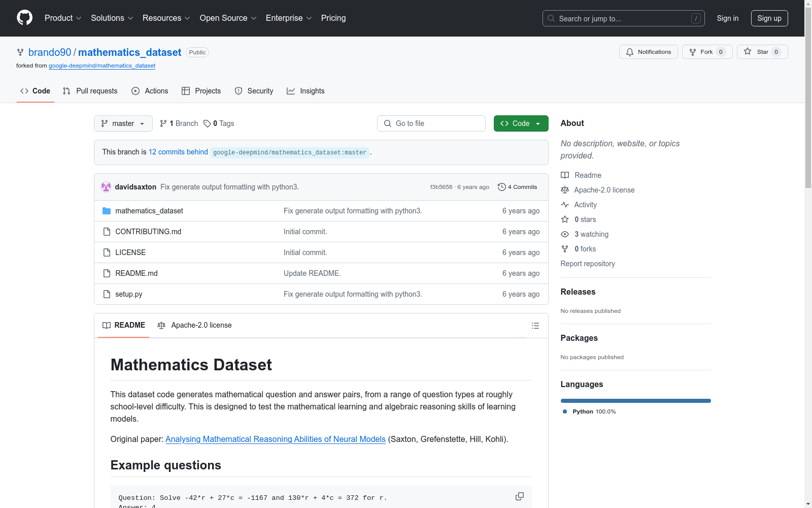The height and width of the screenshot is (508, 812).
Task: Click the tag icon beside Tags
Action: tap(207, 123)
